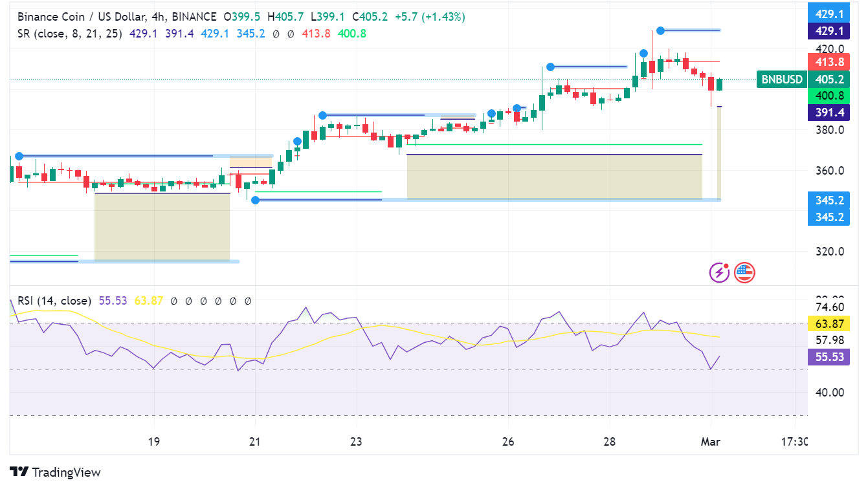
Task: Click the 380.0 price scale tick
Action: point(829,130)
